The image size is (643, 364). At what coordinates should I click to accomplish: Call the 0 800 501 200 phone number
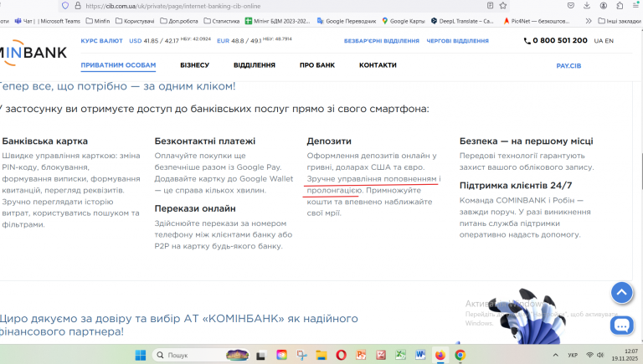click(x=556, y=40)
